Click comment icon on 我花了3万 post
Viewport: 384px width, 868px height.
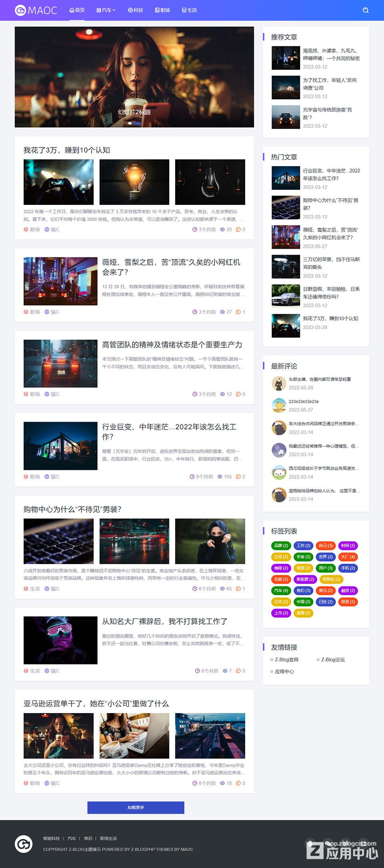pos(238,230)
